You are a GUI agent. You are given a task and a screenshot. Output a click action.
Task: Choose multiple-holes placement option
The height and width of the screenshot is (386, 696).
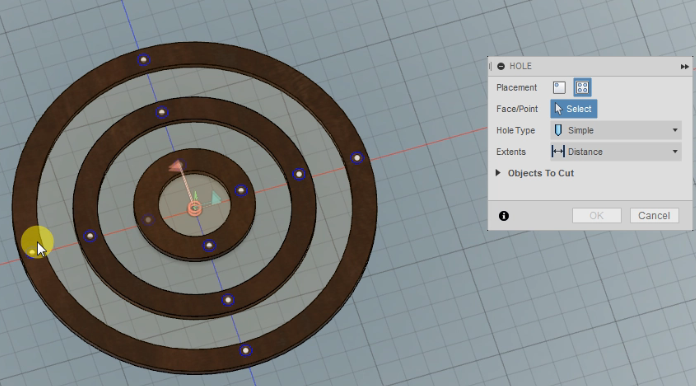click(582, 87)
